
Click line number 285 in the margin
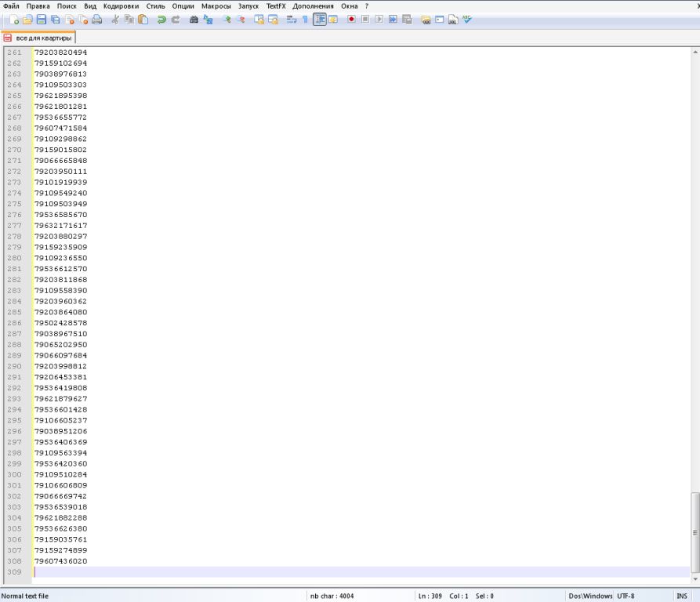(14, 312)
